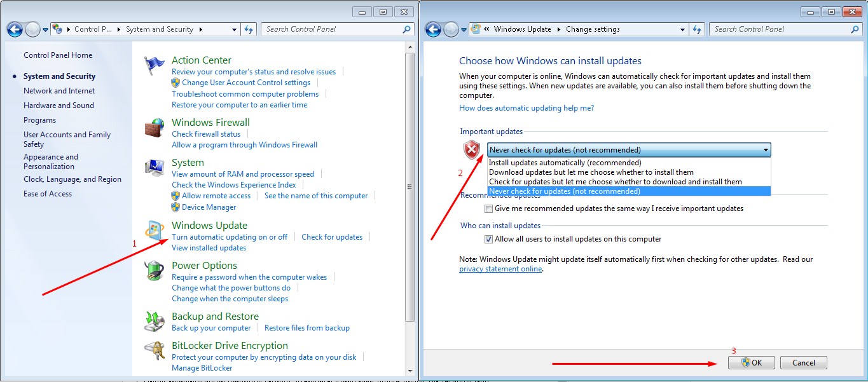Click scrollbar down arrow in left window
Screen dimensions: 868x382
pos(410,370)
